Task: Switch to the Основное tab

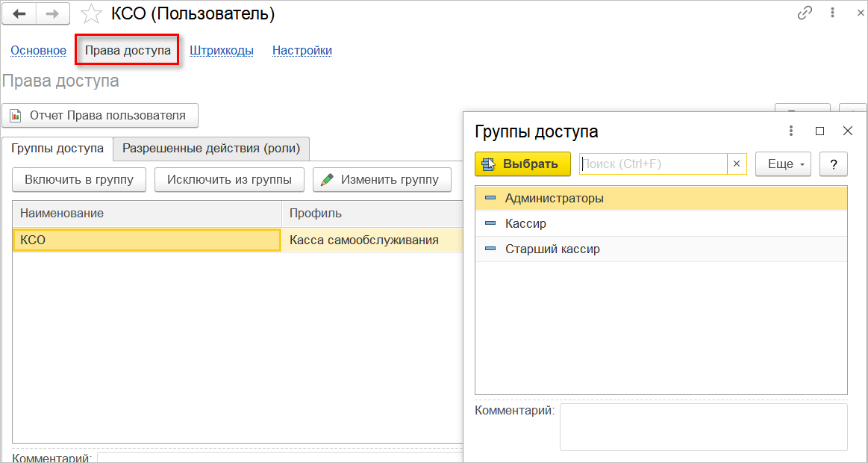Action: [38, 51]
